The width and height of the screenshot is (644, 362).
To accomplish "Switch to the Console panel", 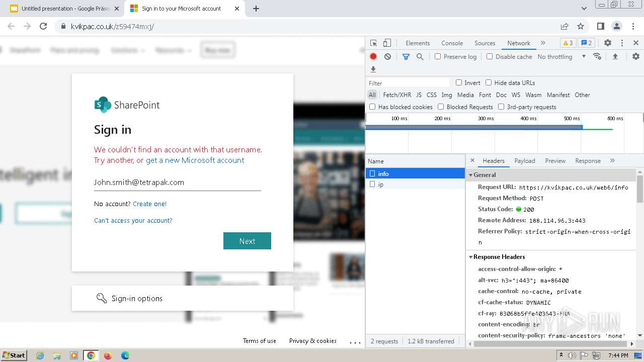I will pos(452,43).
